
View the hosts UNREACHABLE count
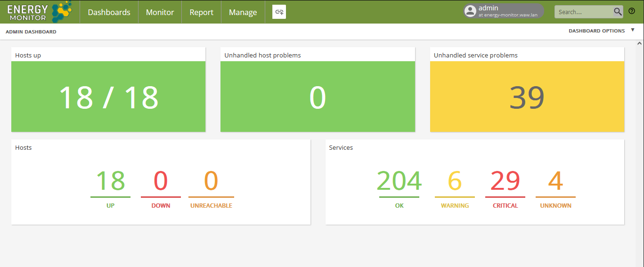(211, 188)
